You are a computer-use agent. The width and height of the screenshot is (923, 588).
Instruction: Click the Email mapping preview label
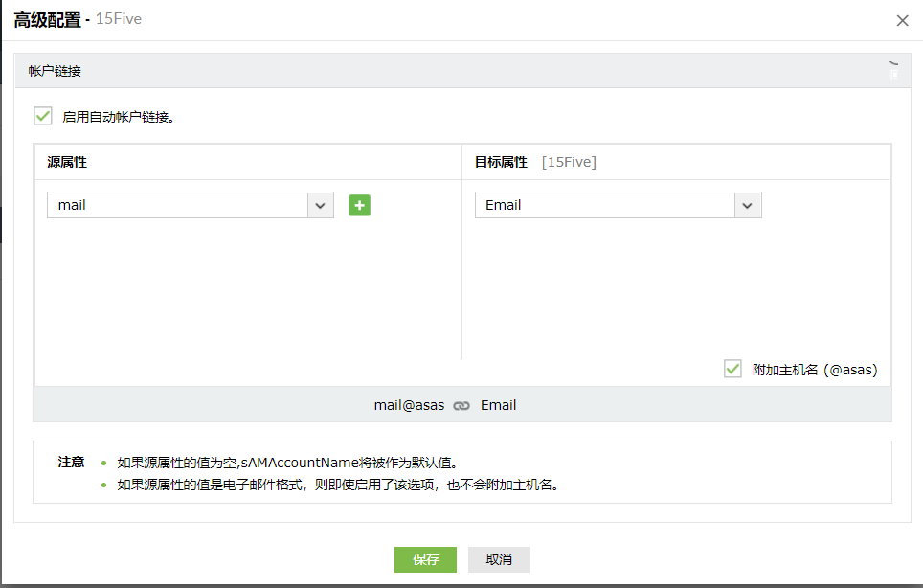(498, 405)
